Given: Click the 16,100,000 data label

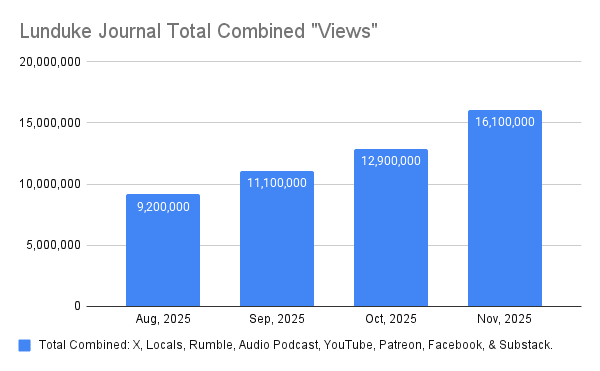Looking at the screenshot, I should [x=505, y=122].
